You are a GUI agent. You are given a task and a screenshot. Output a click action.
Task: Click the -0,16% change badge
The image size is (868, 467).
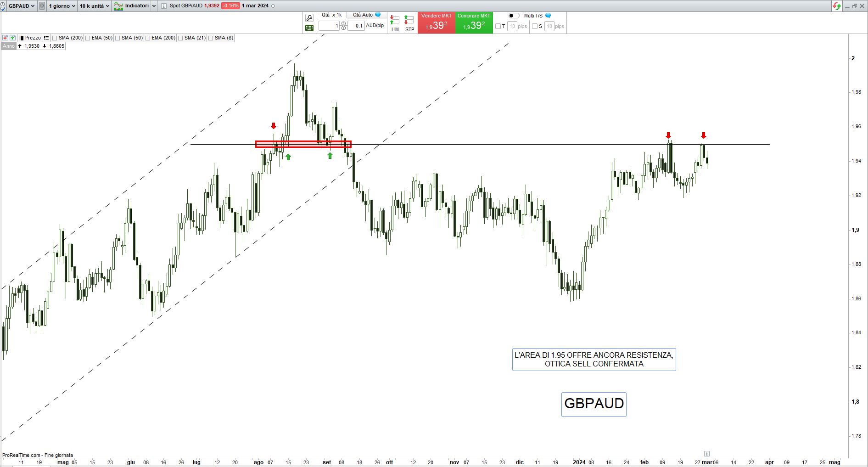tap(230, 6)
